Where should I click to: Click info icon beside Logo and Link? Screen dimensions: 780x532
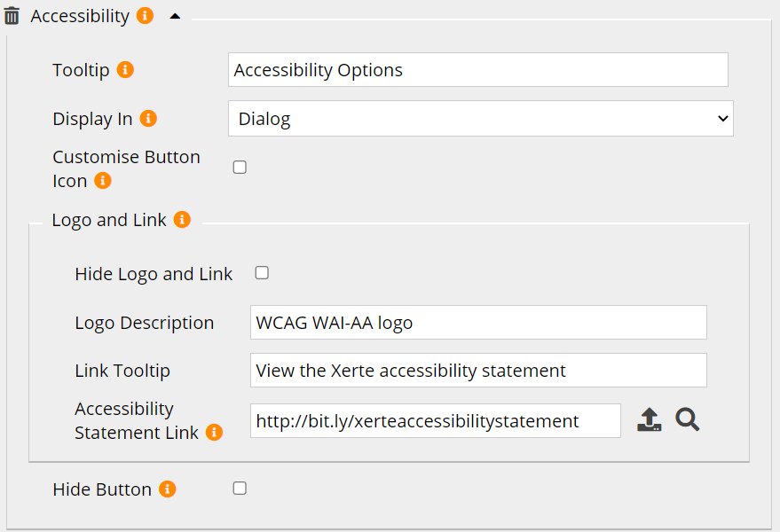pyautogui.click(x=182, y=220)
